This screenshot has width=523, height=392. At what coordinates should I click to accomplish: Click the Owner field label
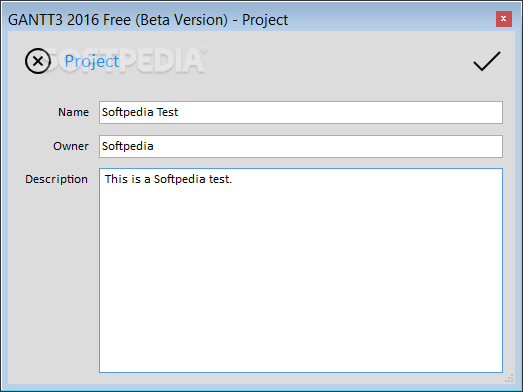coord(71,146)
